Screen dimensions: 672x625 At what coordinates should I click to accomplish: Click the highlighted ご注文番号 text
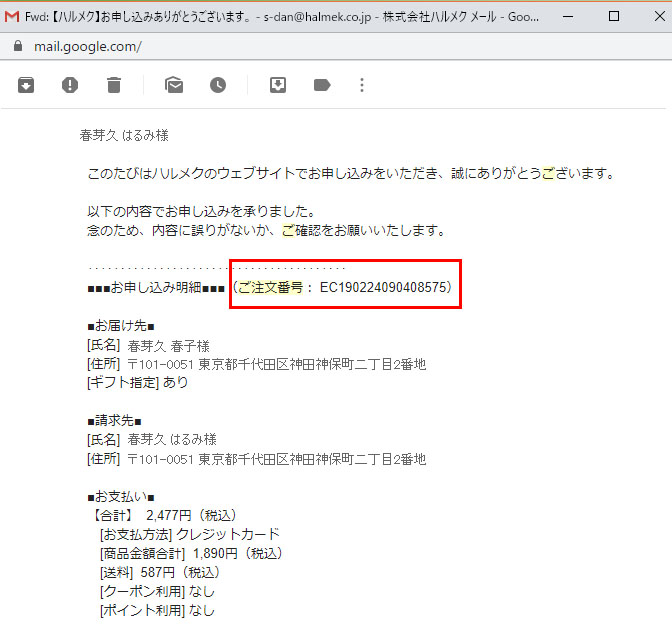269,288
